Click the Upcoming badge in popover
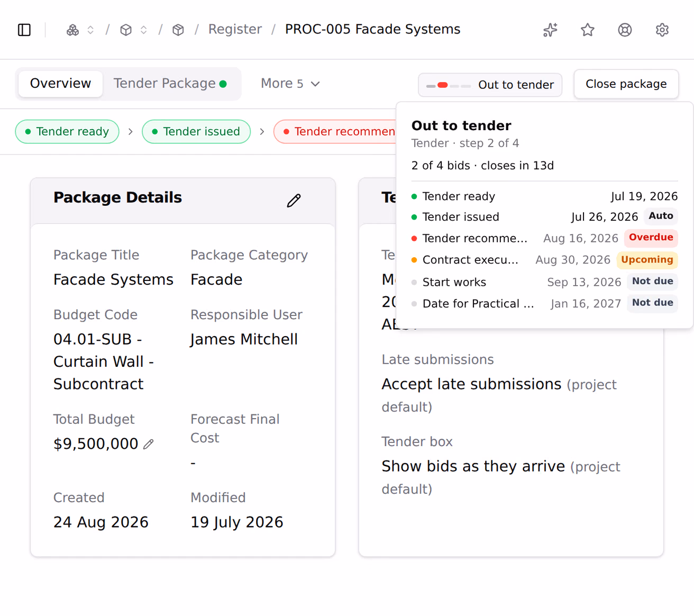The height and width of the screenshot is (616, 694). 647,260
